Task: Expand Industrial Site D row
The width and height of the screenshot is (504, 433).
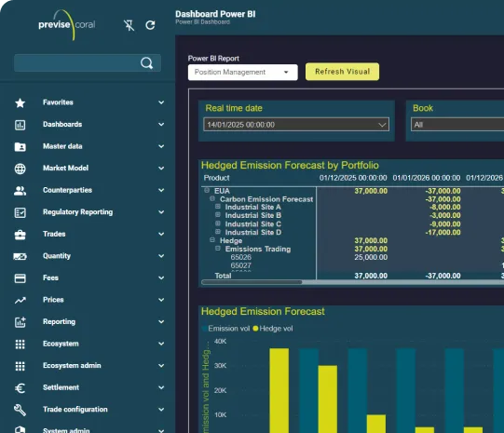Action: [x=218, y=231]
